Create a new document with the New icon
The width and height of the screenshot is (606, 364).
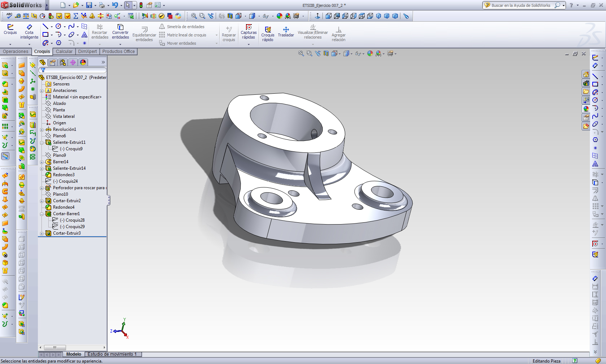(x=63, y=5)
